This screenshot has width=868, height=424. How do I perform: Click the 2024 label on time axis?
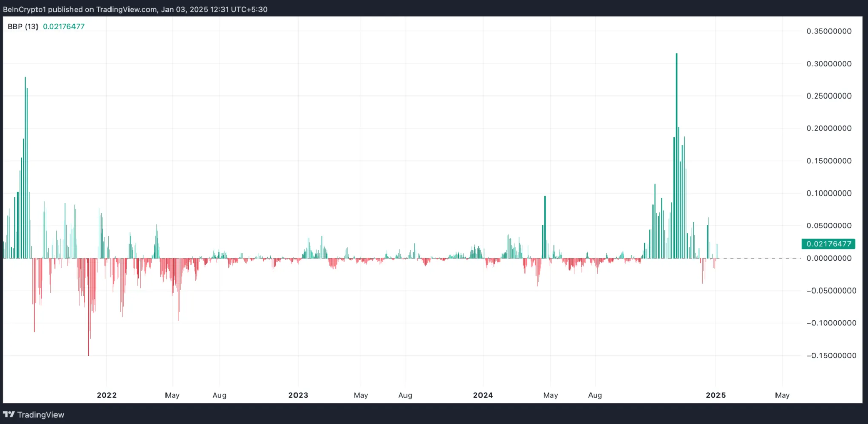pyautogui.click(x=483, y=395)
